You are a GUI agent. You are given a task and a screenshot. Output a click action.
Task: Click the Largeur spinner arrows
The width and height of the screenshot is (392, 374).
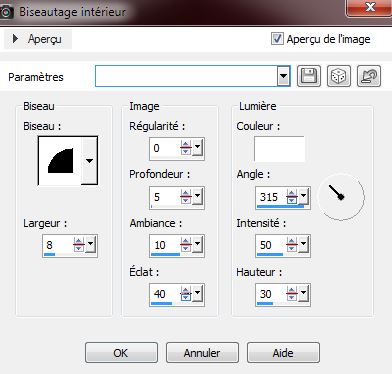(x=79, y=245)
